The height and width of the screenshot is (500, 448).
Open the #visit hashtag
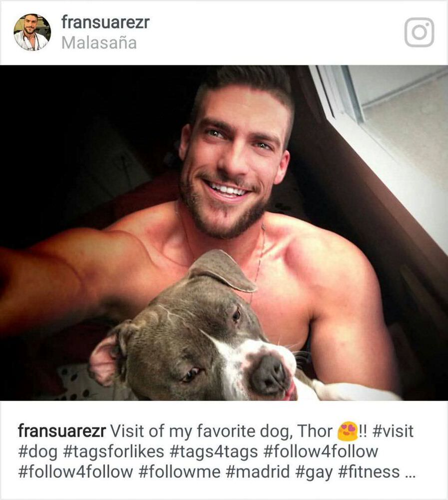tap(393, 431)
